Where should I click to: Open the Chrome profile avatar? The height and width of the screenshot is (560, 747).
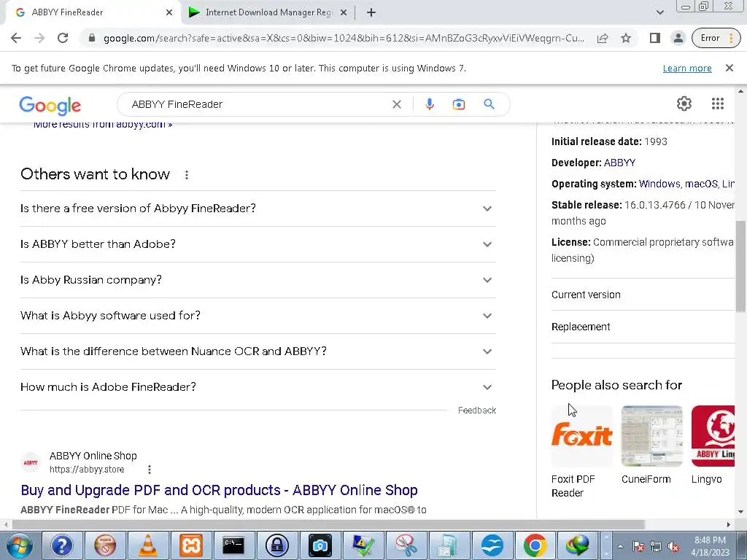coord(678,38)
